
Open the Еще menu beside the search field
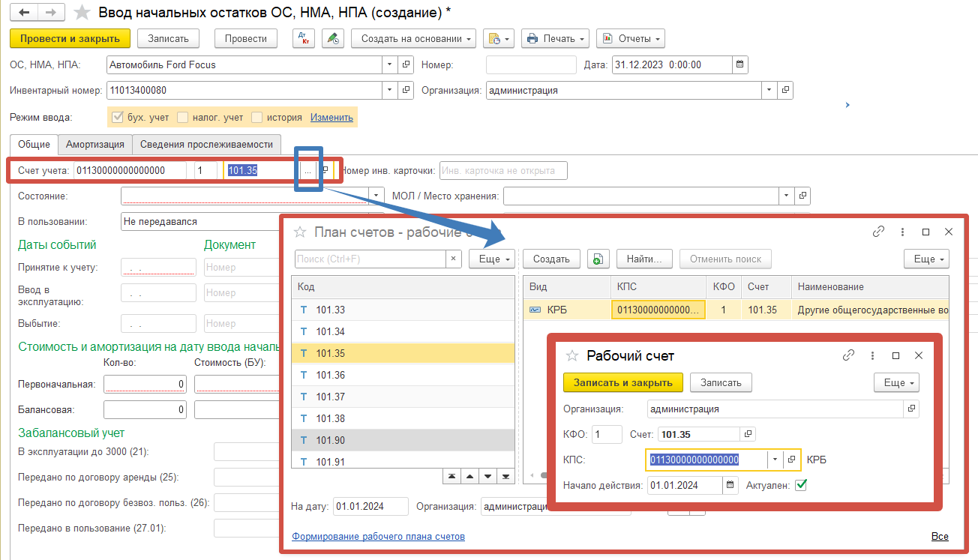493,259
